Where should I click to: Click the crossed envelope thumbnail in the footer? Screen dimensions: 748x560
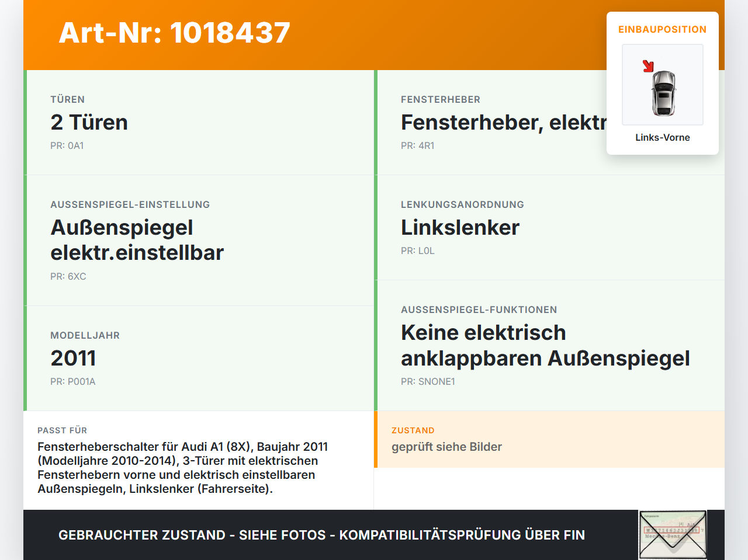(x=673, y=535)
